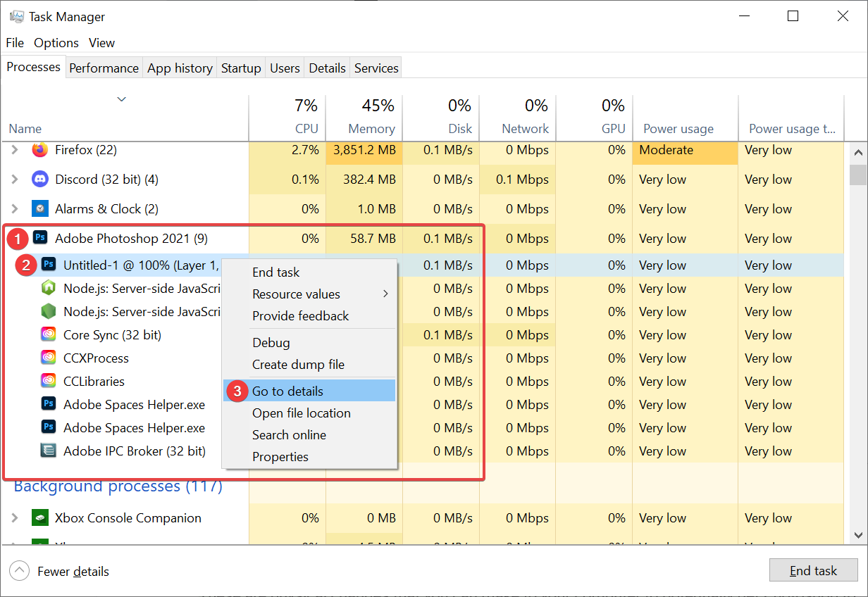Sort by the CPU column header
868x597 pixels.
(x=287, y=118)
